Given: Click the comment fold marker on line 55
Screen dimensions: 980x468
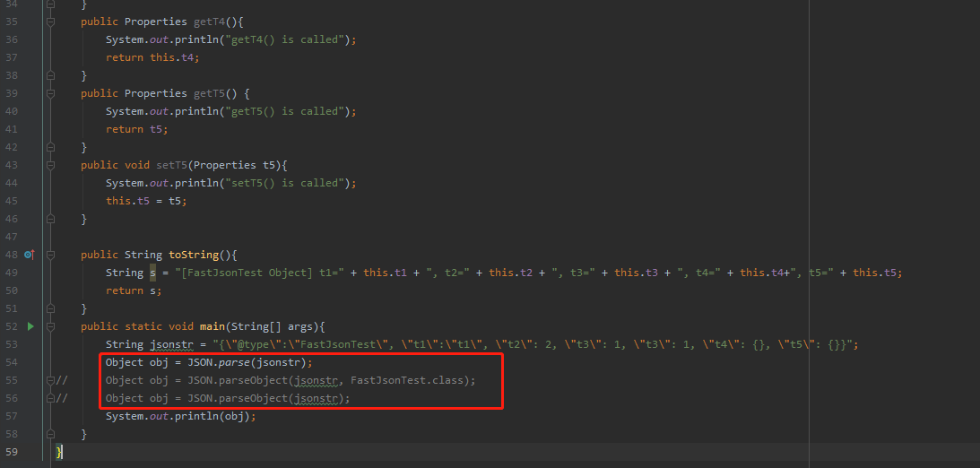Looking at the screenshot, I should pos(50,380).
